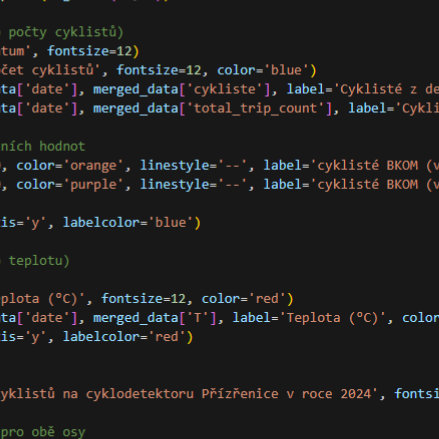The width and height of the screenshot is (439, 439).
Task: Click the label string 'Cyklisté z de'
Action: point(386,89)
